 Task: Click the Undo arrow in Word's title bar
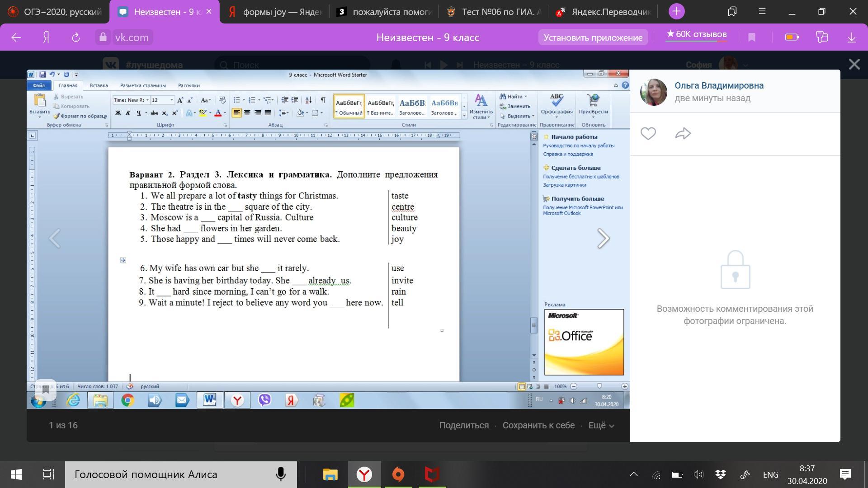(x=52, y=75)
